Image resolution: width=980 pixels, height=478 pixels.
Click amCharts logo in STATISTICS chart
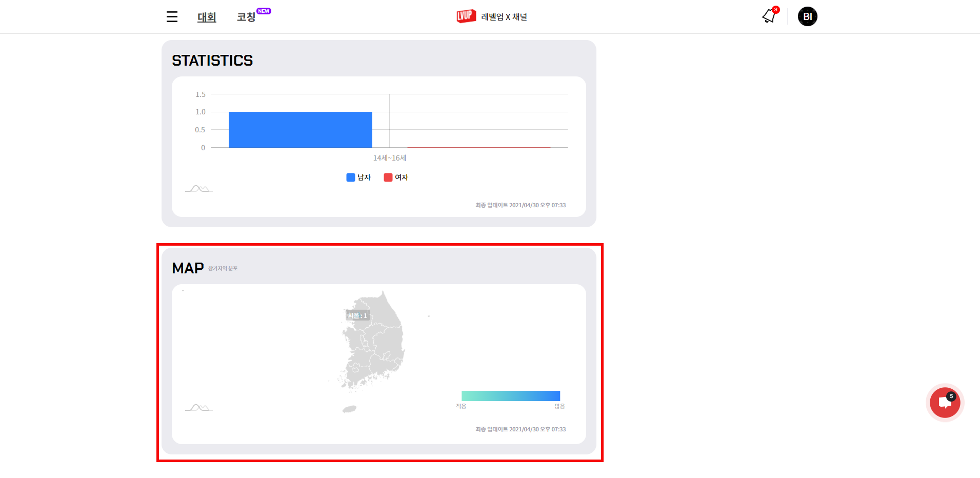pyautogui.click(x=198, y=189)
